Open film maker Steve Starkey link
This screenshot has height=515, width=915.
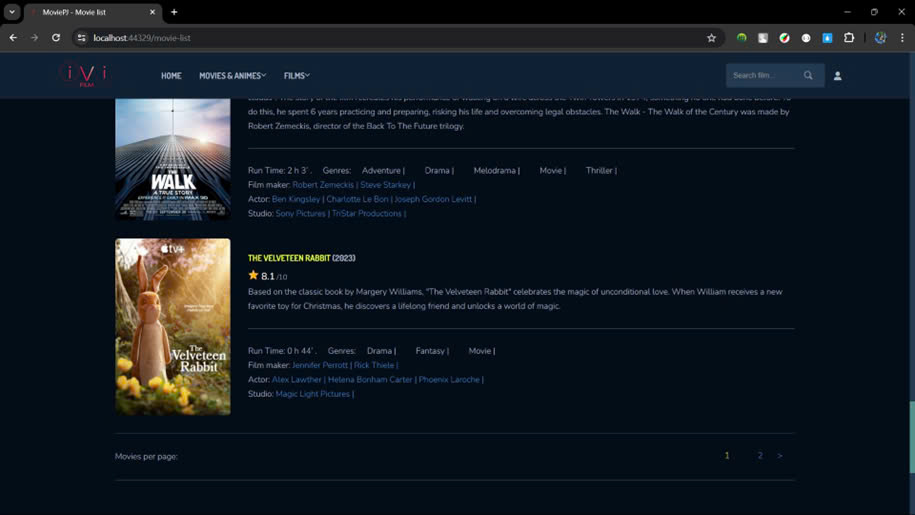click(x=385, y=185)
